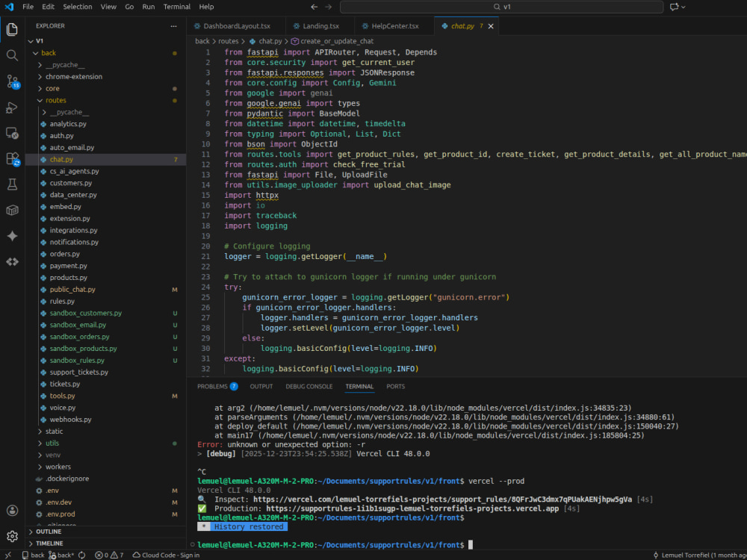Open the Testing flask icon
Viewport: 747px width, 560px height.
pos(13,184)
